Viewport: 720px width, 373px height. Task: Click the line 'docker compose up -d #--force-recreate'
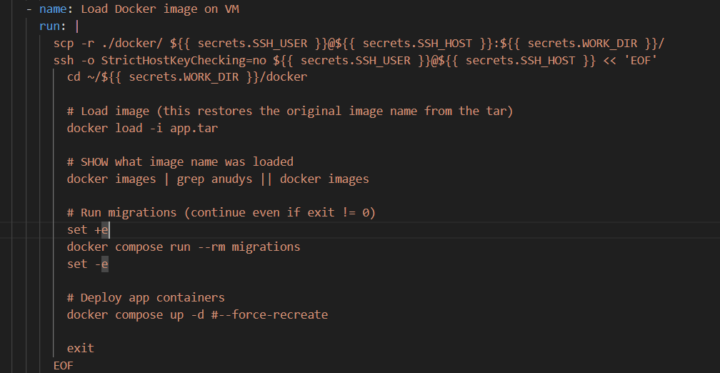click(x=197, y=315)
